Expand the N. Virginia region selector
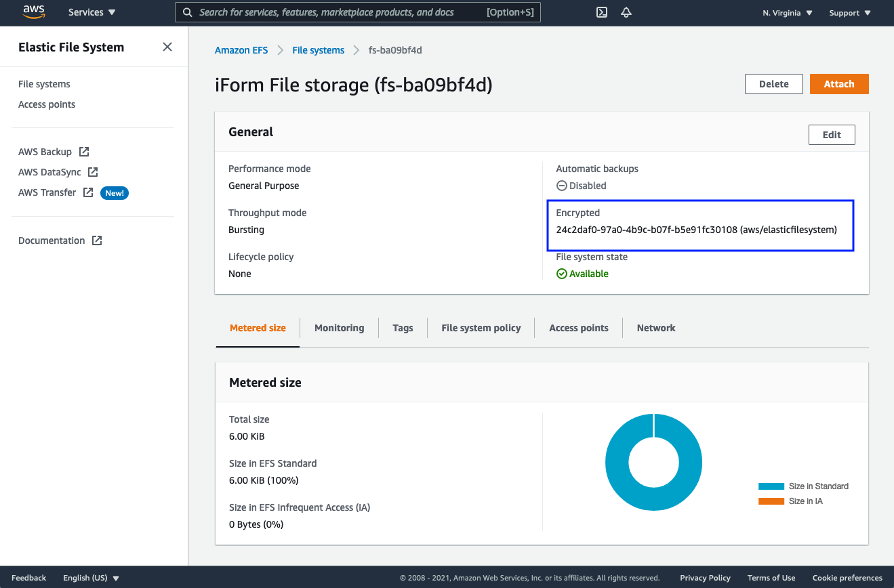Image resolution: width=894 pixels, height=588 pixels. pyautogui.click(x=788, y=13)
